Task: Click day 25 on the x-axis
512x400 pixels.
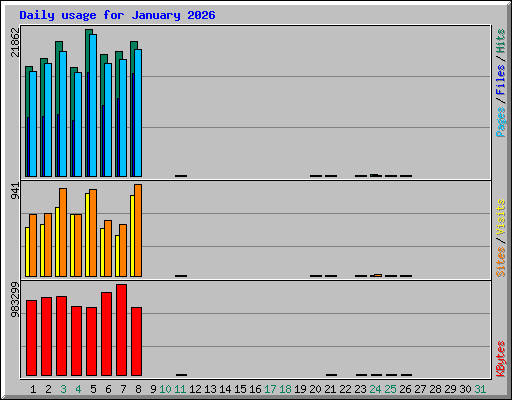Action: pyautogui.click(x=390, y=389)
